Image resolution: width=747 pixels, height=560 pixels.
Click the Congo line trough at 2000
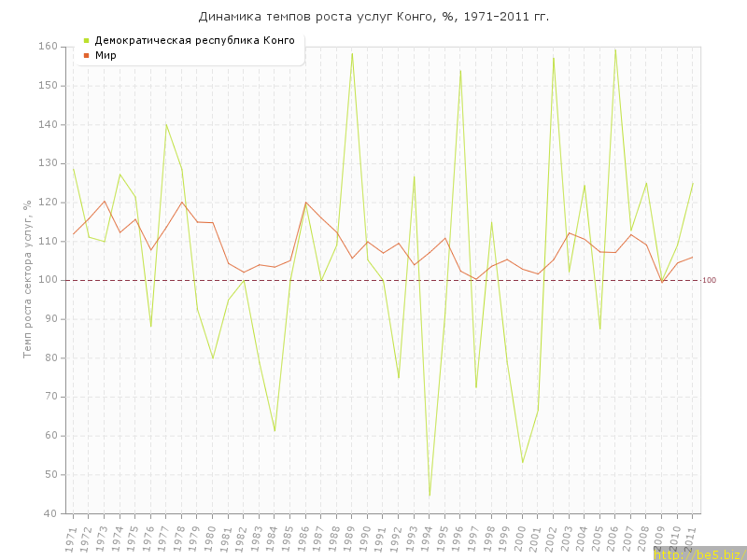[522, 462]
